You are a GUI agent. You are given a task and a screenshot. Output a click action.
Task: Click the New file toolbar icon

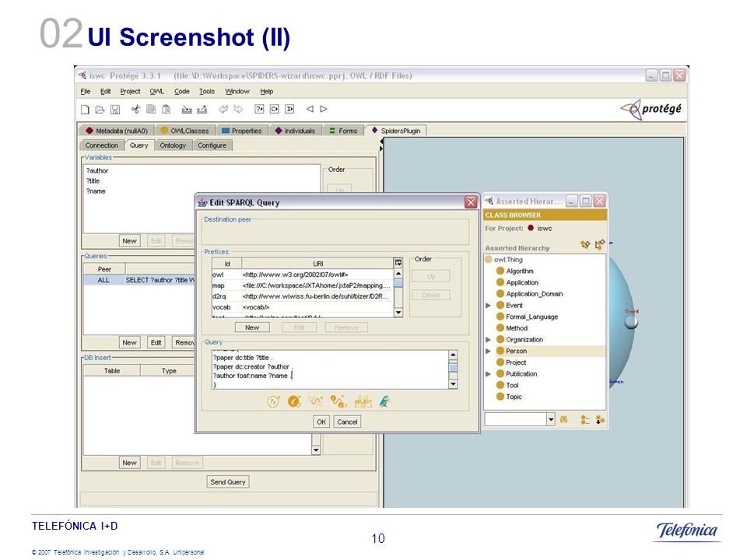point(85,110)
